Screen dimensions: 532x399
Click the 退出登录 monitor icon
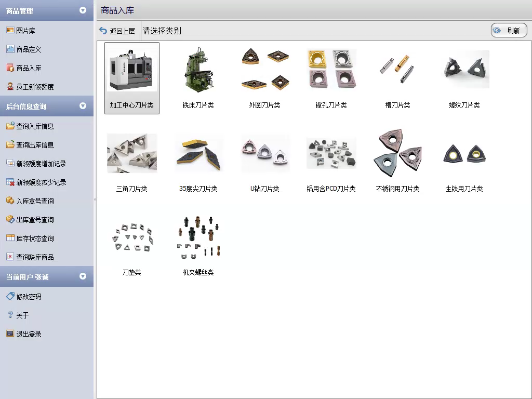click(10, 334)
